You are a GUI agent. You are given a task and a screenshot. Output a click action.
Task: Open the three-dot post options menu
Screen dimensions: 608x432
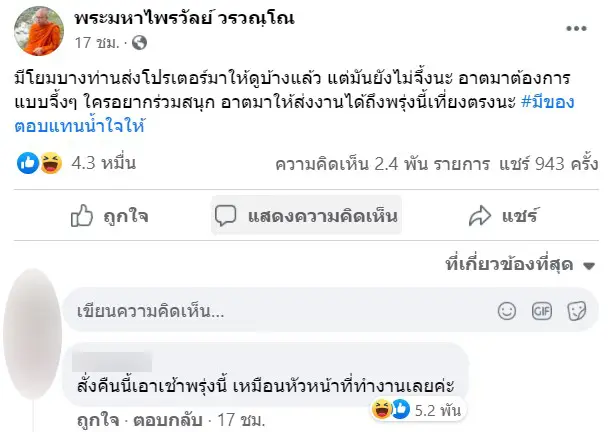[576, 28]
